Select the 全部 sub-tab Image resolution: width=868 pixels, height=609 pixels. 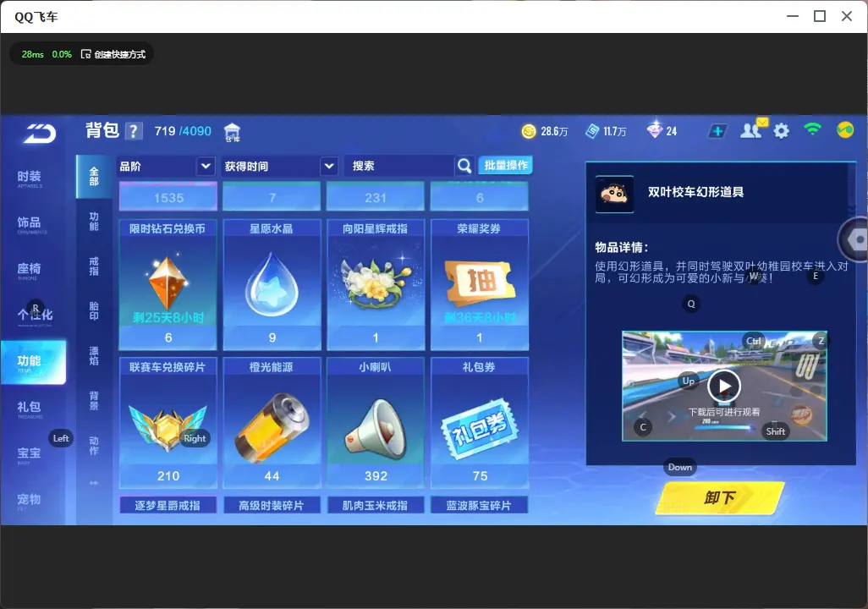(94, 177)
